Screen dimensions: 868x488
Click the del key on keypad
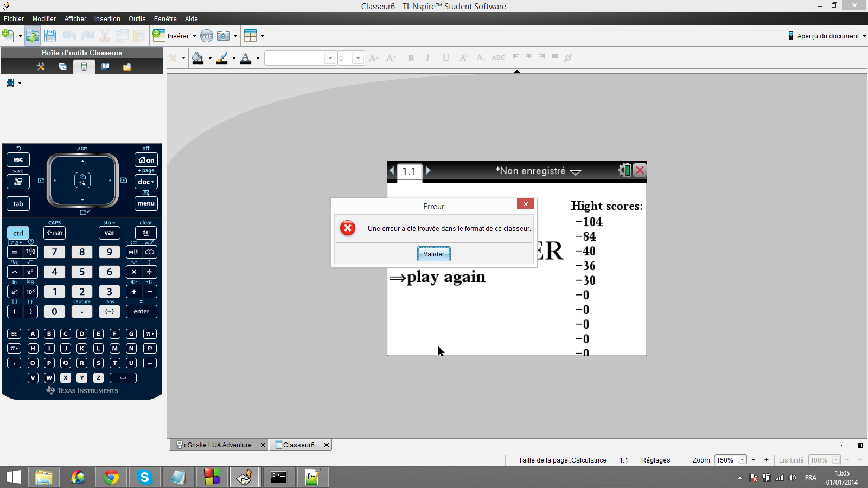click(x=146, y=233)
